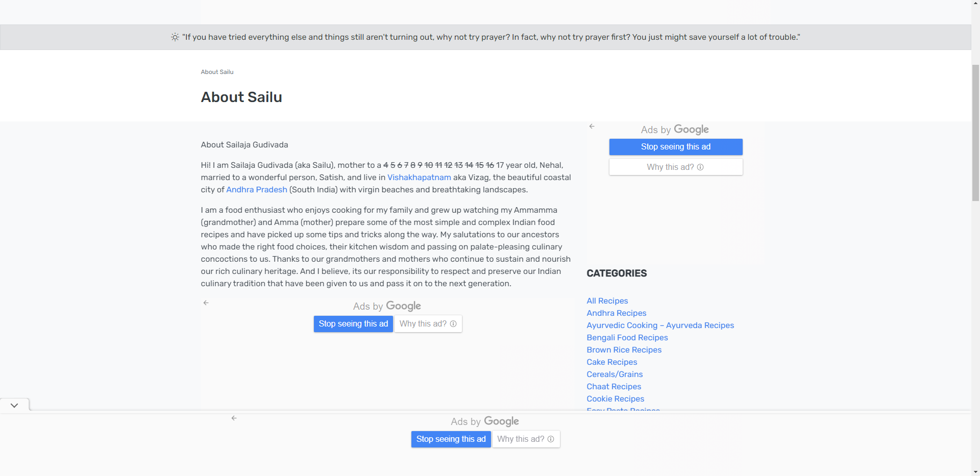Click the About Sailu breadcrumb
Screen dimensions: 980x476
(x=217, y=72)
